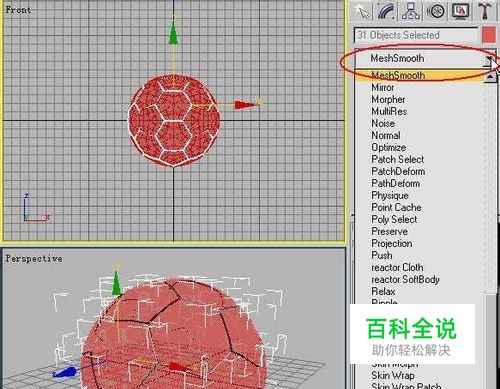Click the blue Z-axis arrow in Perspective view

pos(65,372)
